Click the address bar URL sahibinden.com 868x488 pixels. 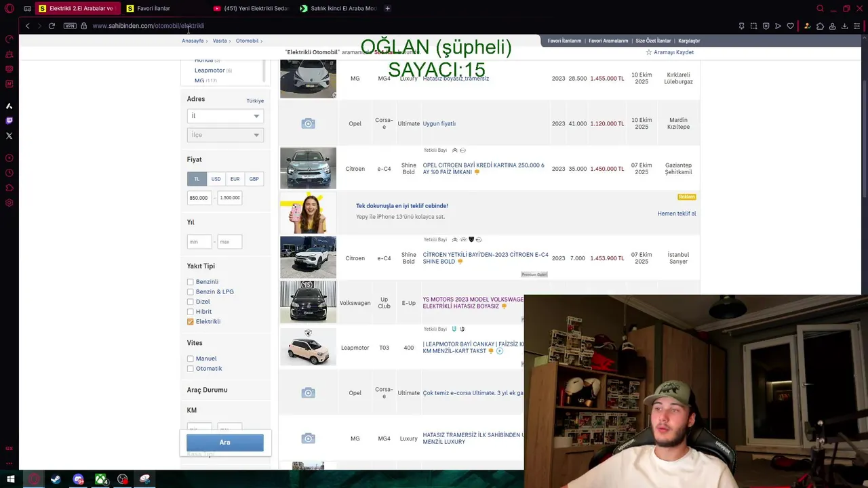pos(148,26)
